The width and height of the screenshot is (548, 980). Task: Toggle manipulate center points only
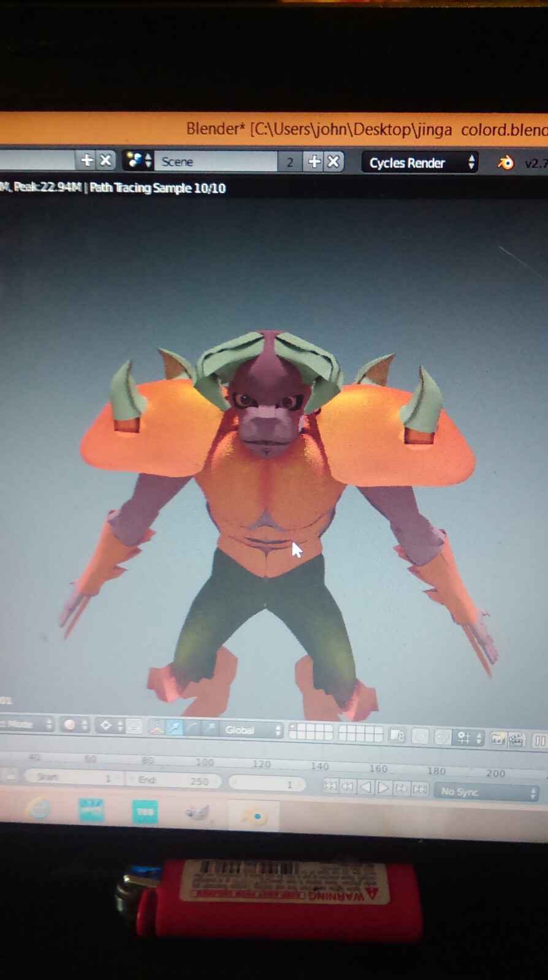click(x=134, y=726)
